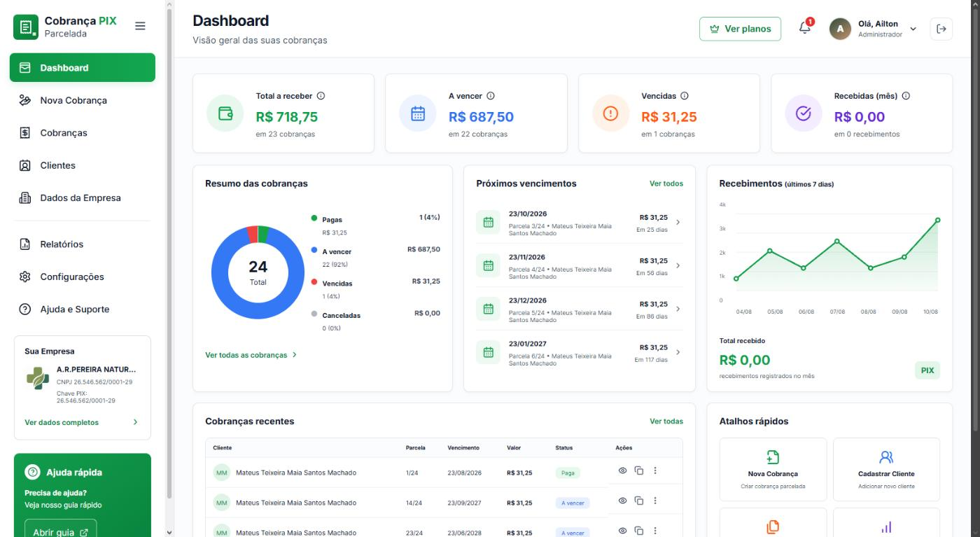Expand the 23/11/2026 installment row chevron

(678, 266)
